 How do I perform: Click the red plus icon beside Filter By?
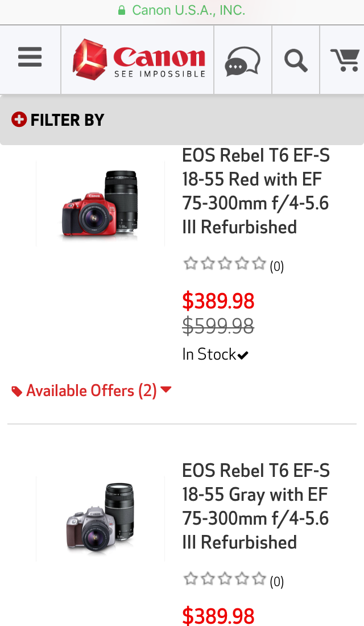click(19, 120)
